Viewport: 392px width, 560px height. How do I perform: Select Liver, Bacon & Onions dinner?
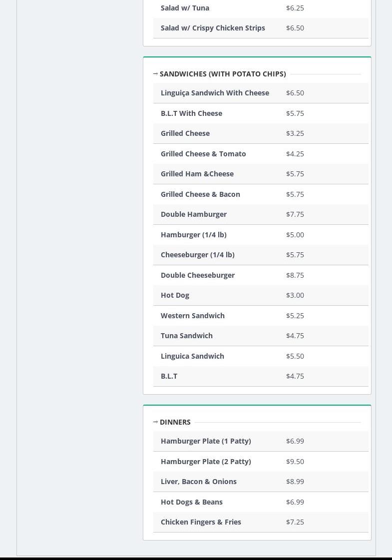(199, 482)
